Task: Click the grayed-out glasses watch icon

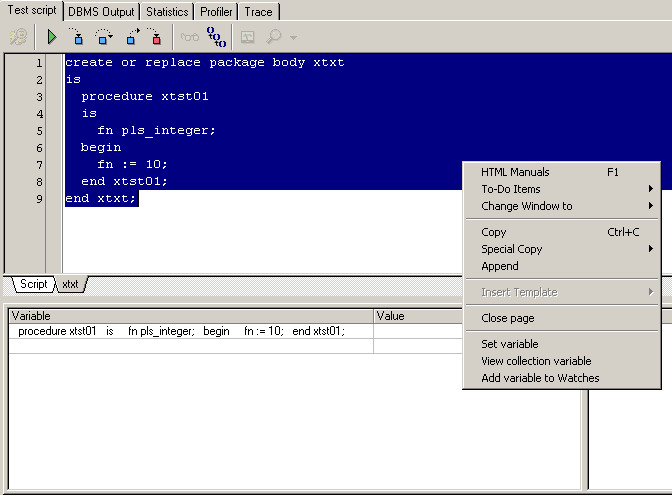Action: [x=189, y=37]
